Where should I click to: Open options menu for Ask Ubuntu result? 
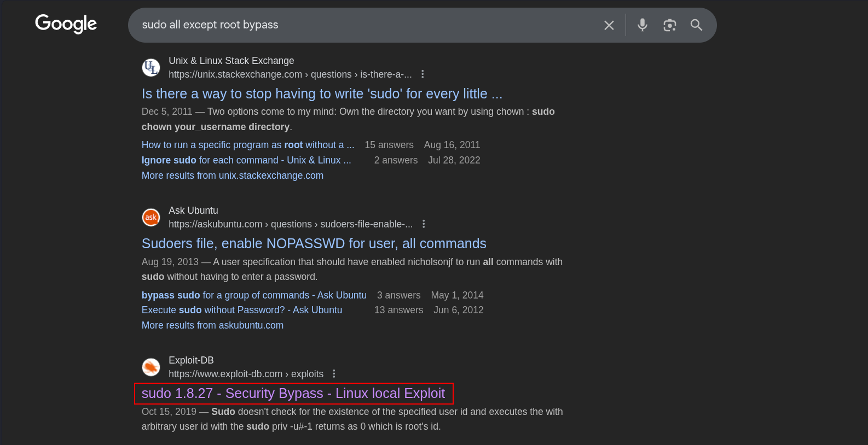point(424,224)
